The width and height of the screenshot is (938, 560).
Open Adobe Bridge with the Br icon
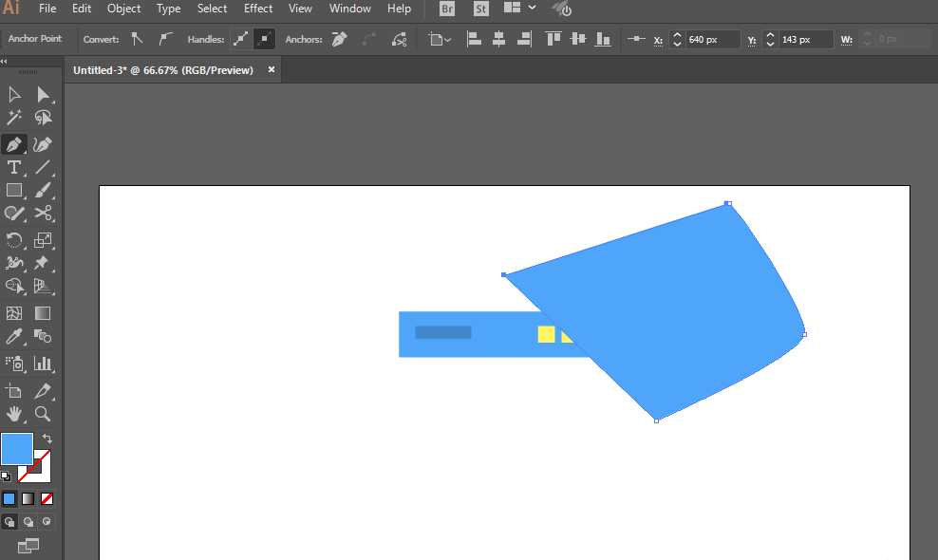click(447, 9)
